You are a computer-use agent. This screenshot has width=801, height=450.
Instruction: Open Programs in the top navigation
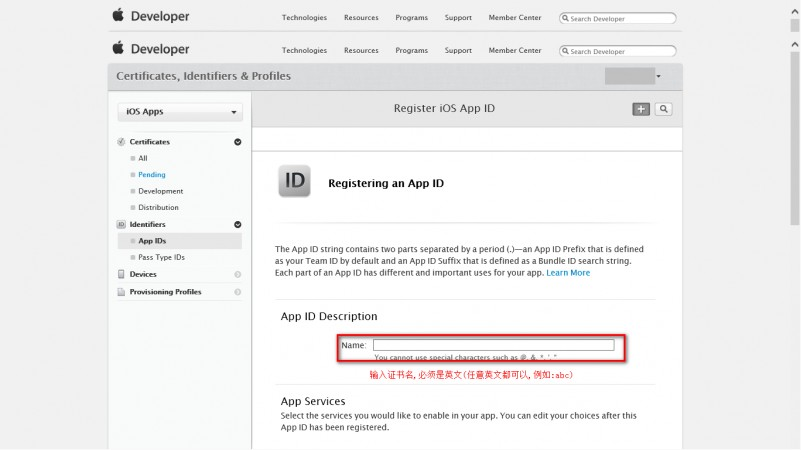click(411, 17)
